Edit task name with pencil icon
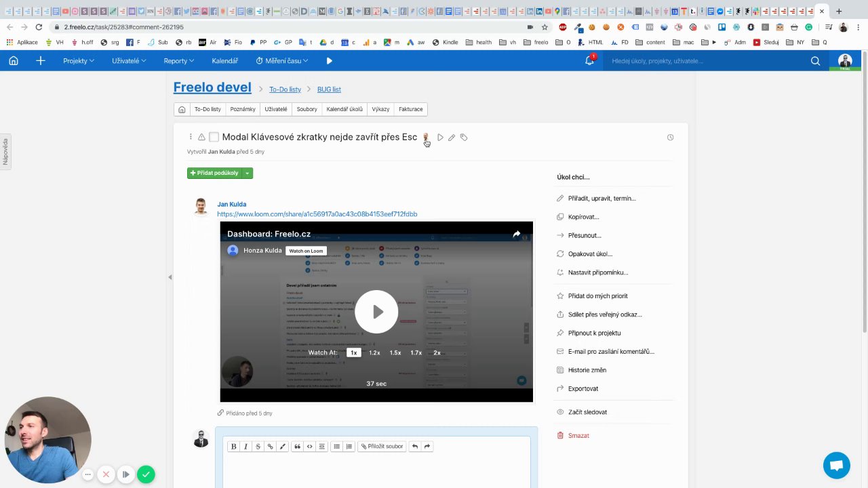The width and height of the screenshot is (868, 488). [x=452, y=138]
